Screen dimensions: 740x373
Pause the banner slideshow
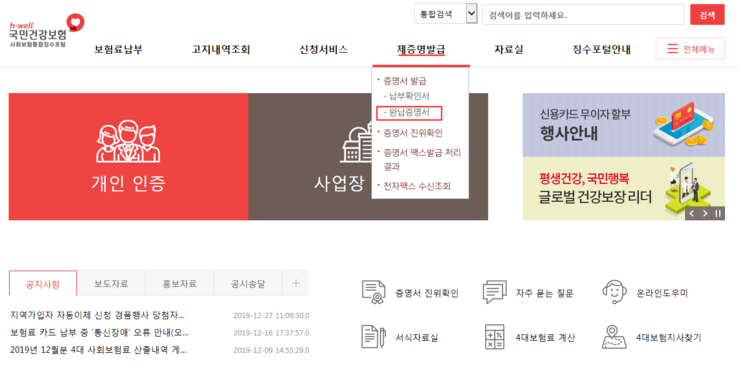point(718,213)
